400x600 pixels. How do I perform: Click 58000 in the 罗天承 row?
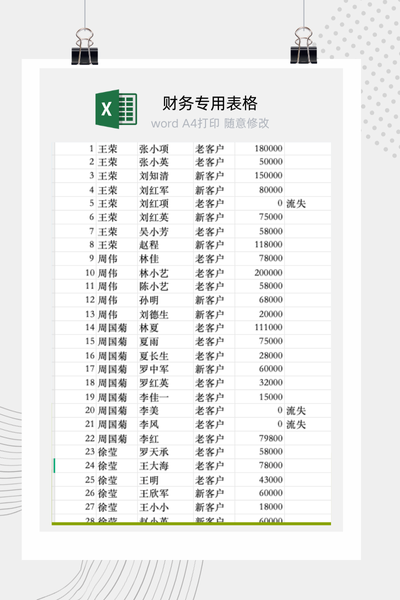[x=271, y=451]
